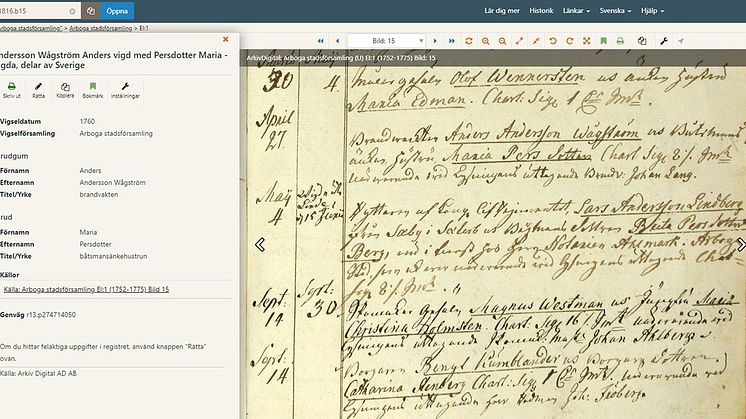Reload the image with the refresh icon
746x419 pixels.
(469, 41)
